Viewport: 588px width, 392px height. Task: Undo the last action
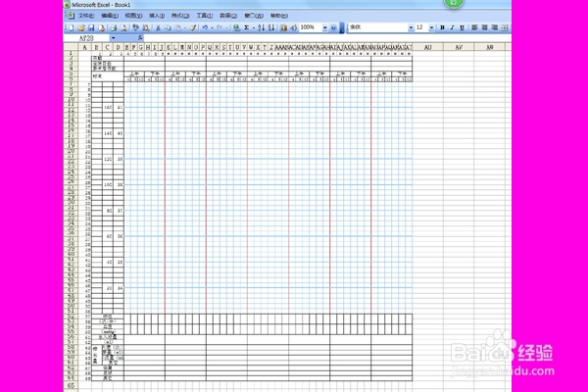(x=205, y=27)
